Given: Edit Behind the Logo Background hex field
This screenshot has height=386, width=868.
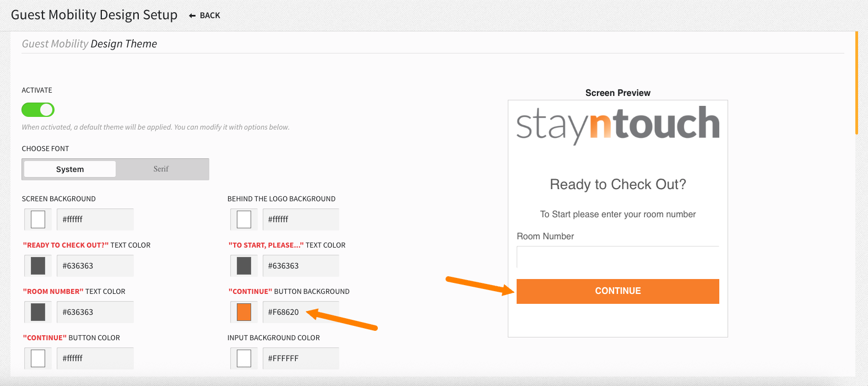Looking at the screenshot, I should (301, 219).
